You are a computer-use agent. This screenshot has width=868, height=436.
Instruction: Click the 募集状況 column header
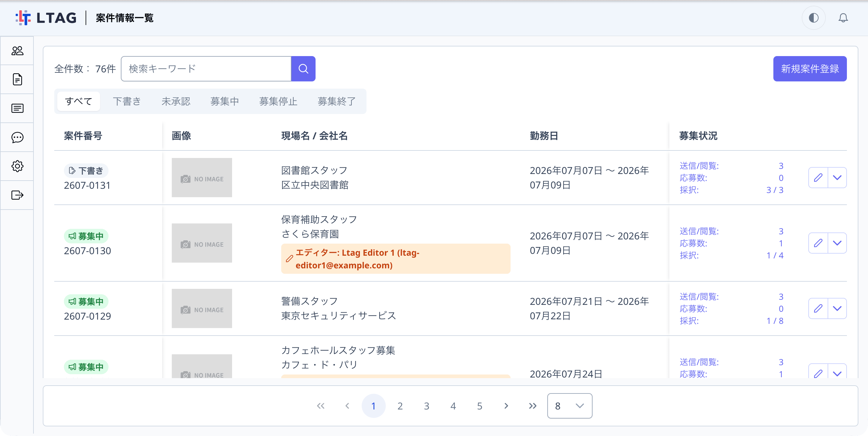click(x=698, y=136)
